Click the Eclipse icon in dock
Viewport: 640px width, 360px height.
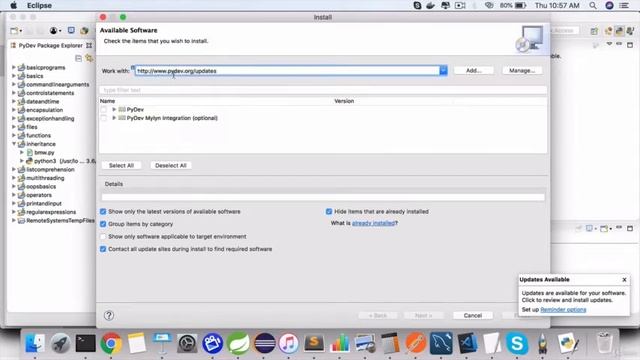[264, 343]
